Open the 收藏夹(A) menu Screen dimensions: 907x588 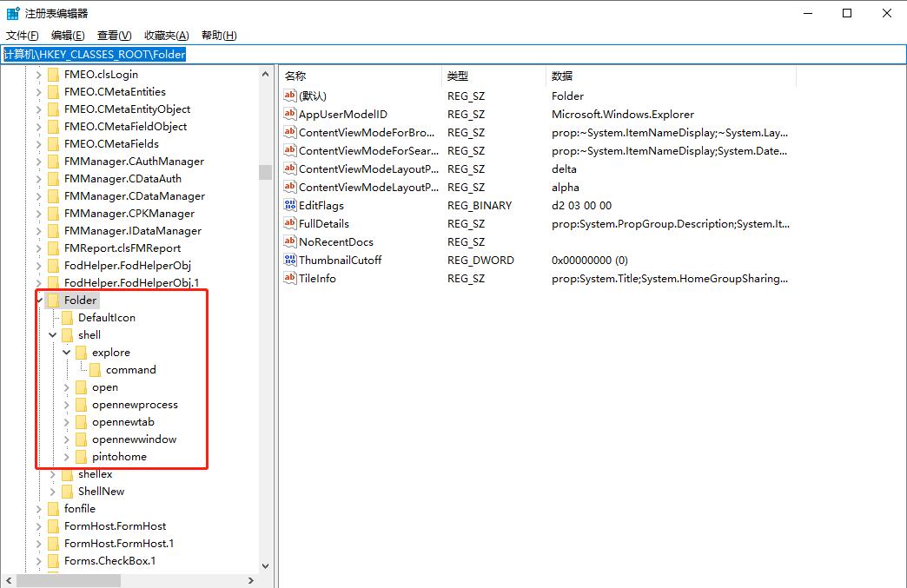167,36
